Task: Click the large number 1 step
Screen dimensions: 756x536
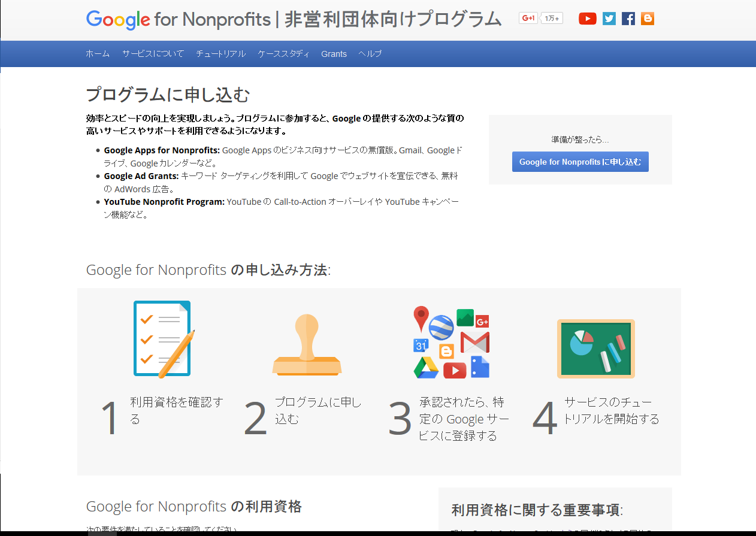Action: point(110,419)
